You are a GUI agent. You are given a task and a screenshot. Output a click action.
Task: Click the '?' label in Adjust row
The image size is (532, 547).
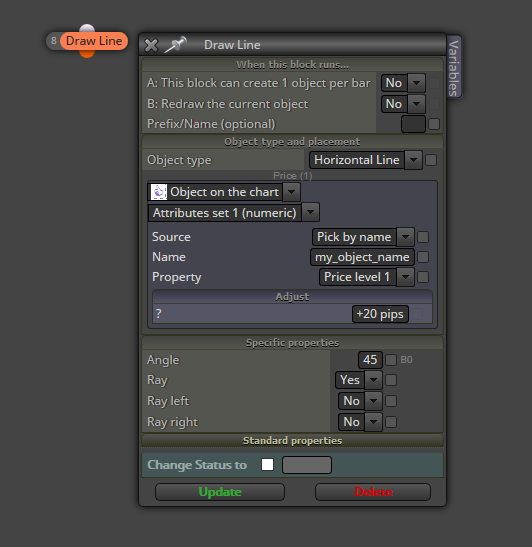(x=159, y=314)
